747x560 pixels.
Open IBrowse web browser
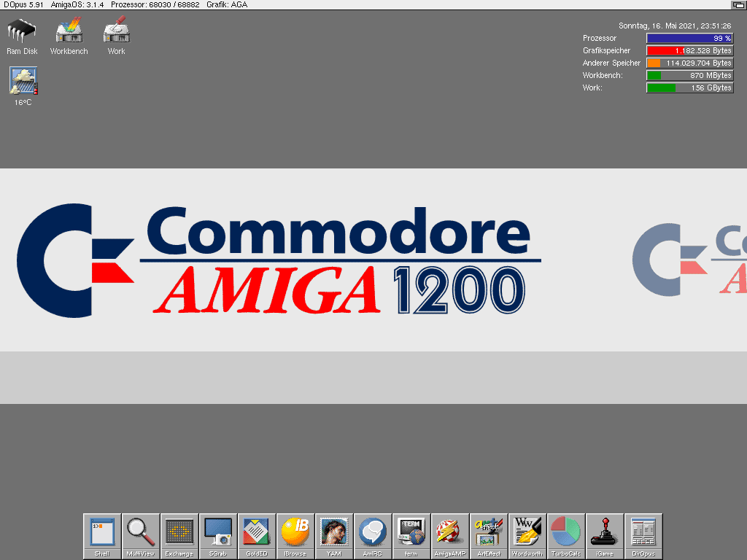(295, 536)
